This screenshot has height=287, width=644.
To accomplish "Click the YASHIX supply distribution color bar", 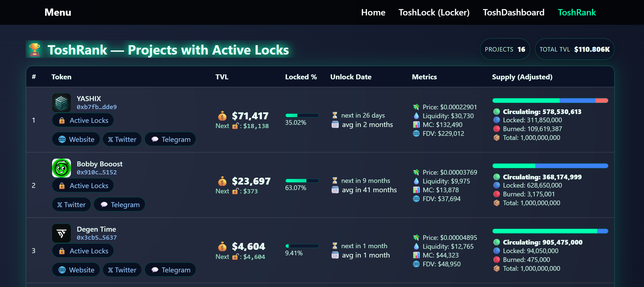I will (550, 101).
